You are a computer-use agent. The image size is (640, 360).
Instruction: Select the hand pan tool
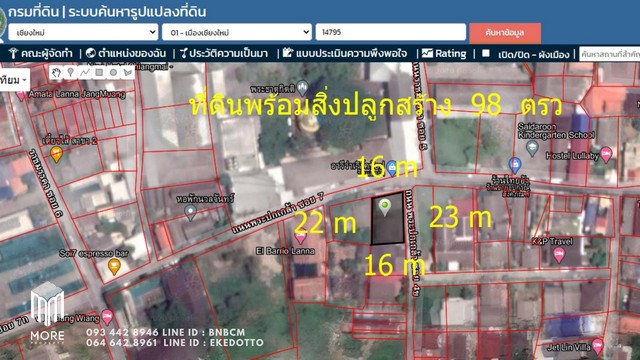click(x=56, y=73)
